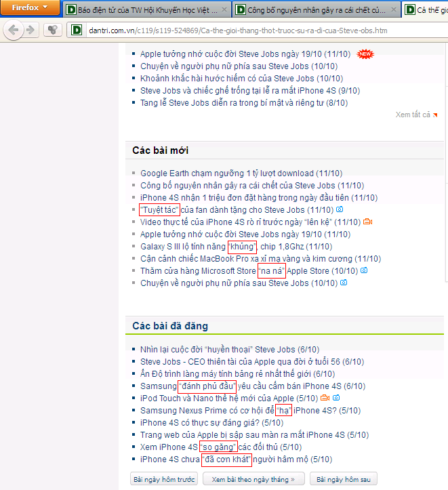Open 'iPod Touch và Nano thế hệ mới của Apple'
The image size is (448, 490).
click(229, 398)
